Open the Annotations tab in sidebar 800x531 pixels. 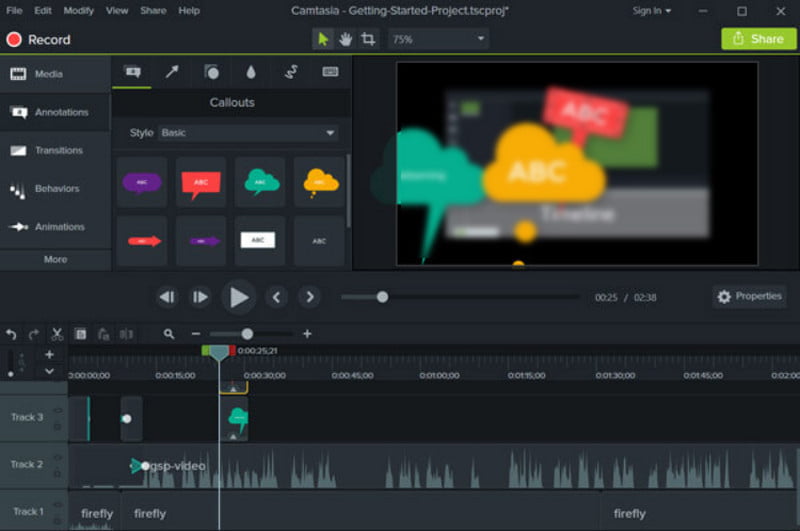55,112
